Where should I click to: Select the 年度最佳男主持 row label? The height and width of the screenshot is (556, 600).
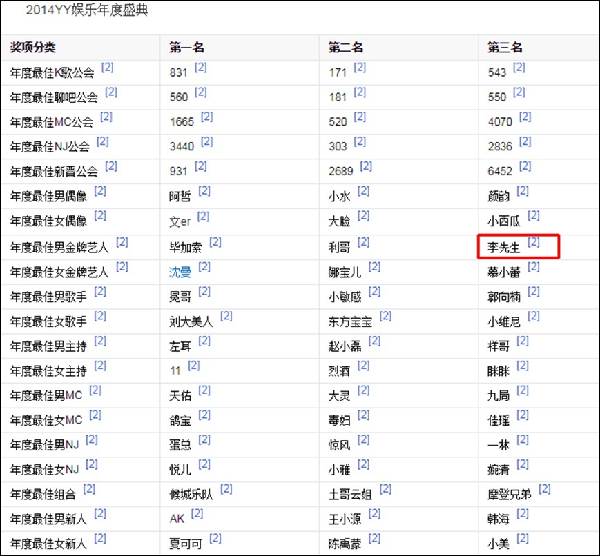click(x=48, y=346)
